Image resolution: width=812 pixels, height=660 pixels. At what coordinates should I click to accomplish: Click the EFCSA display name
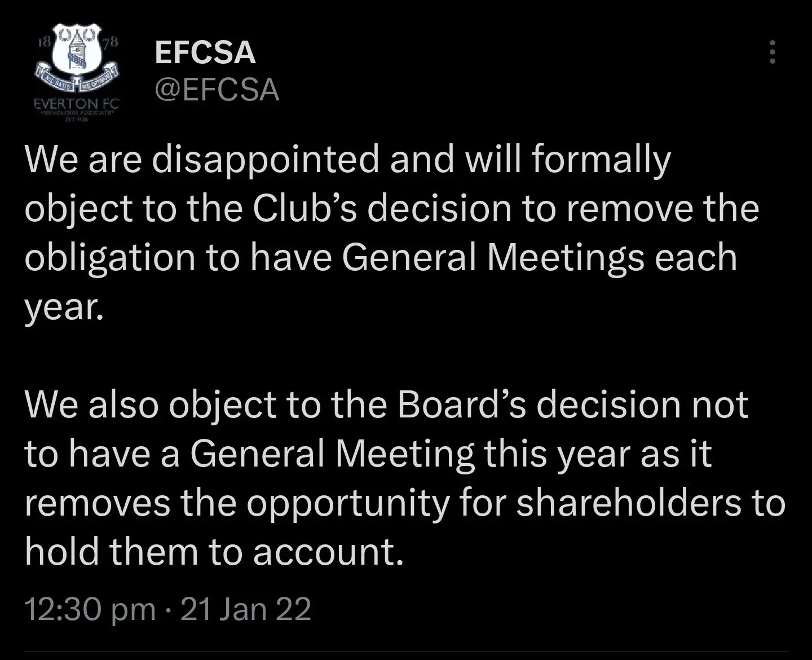[205, 52]
